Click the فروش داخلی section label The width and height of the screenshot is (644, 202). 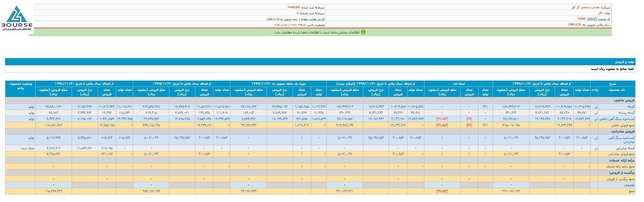point(624,100)
